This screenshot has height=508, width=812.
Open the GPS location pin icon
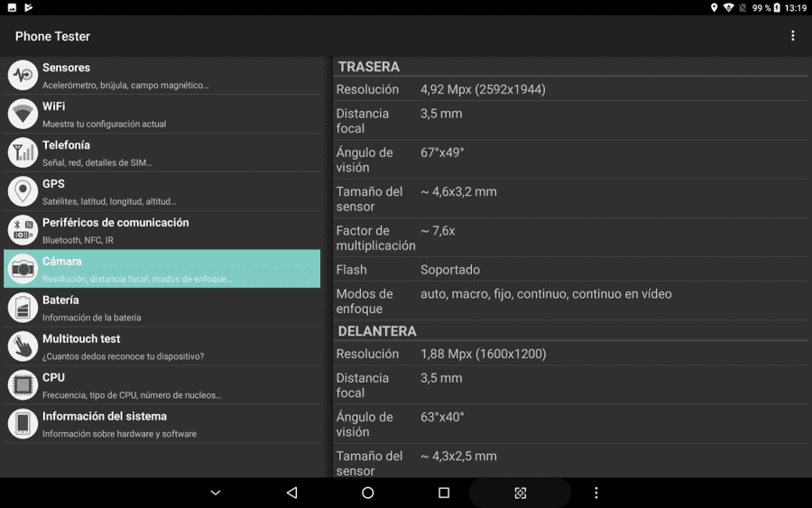pyautogui.click(x=23, y=191)
